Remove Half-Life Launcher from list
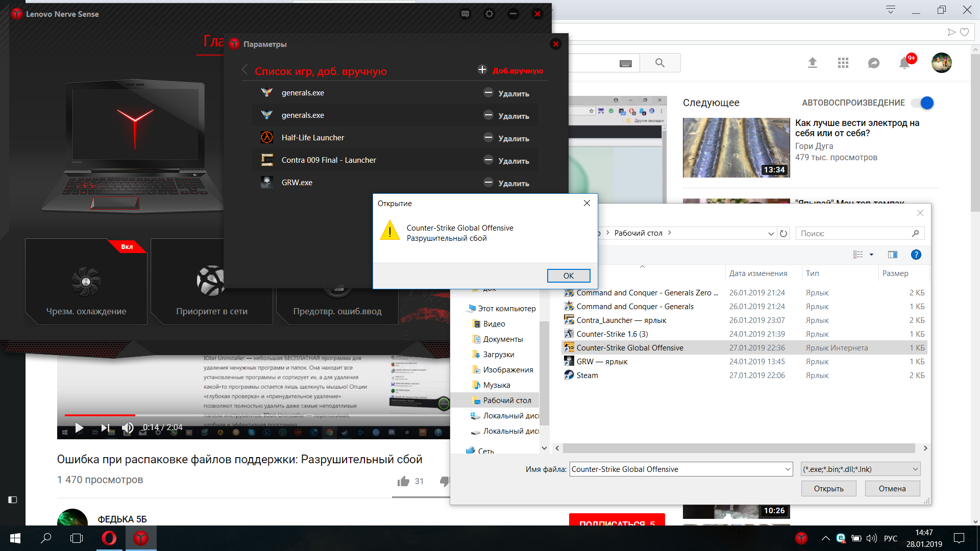The image size is (980, 551). click(506, 138)
